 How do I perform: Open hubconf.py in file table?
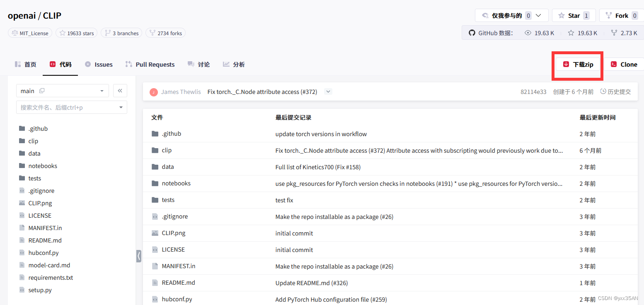(177, 299)
